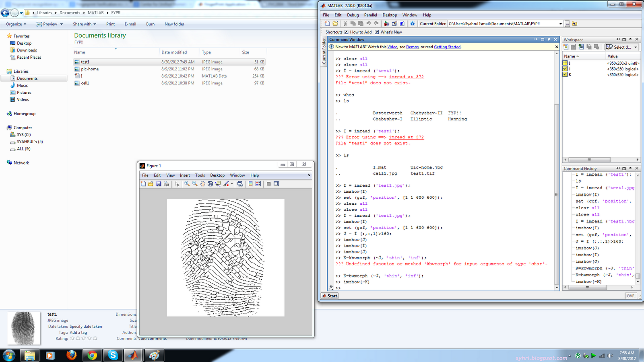Viewport: 644px width, 362px height.
Task: Select the Zoom In tool in Figure 1
Action: coord(186,184)
